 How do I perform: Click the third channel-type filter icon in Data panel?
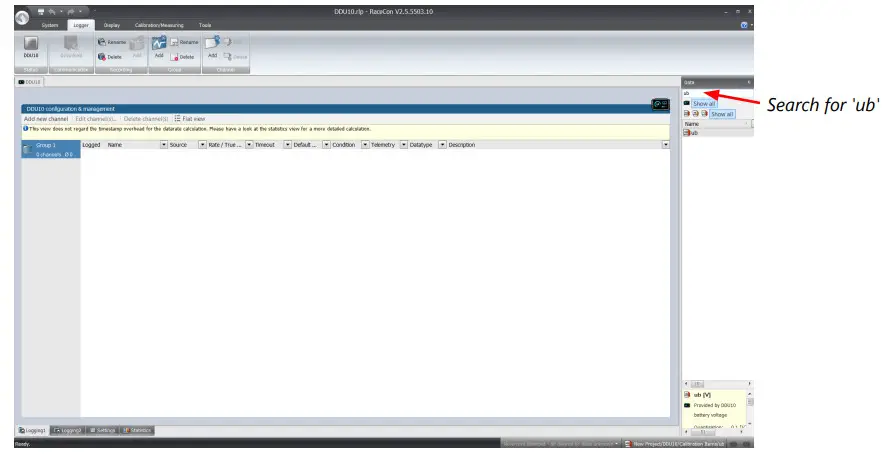click(704, 114)
